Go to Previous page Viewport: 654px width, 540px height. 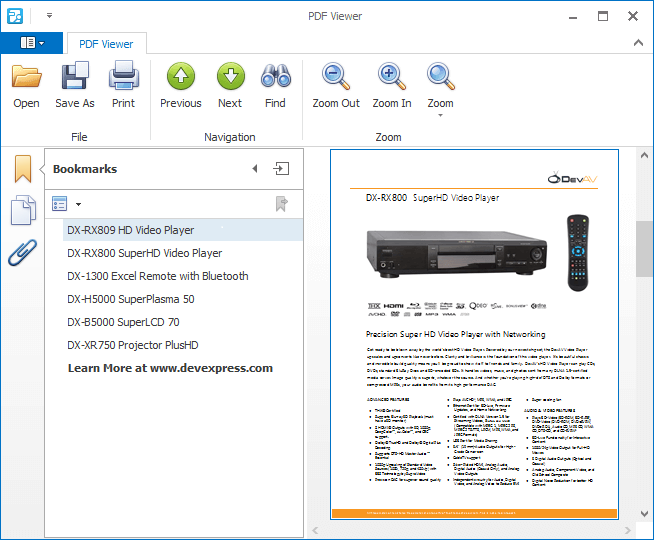click(x=180, y=77)
